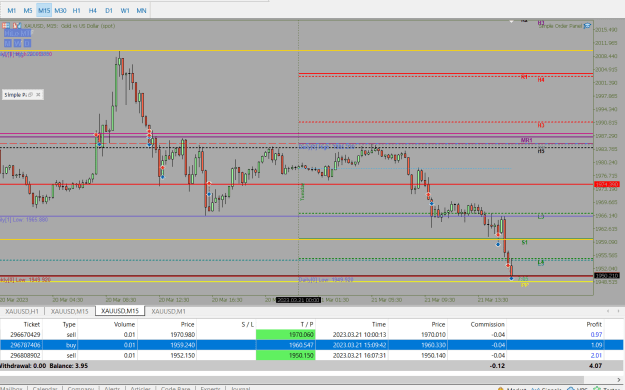Open the Experts terminal tab

(x=210, y=388)
